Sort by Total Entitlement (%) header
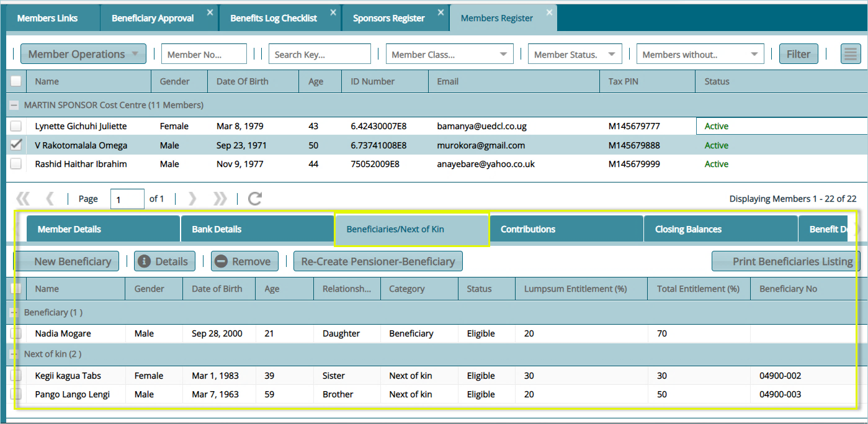This screenshot has width=868, height=424. [699, 289]
